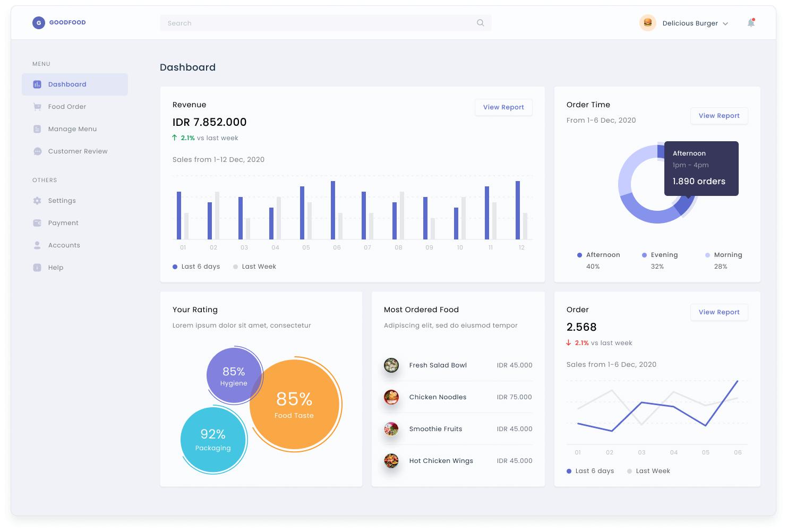787x532 pixels.
Task: Click the Delicious Burger account name
Action: click(x=690, y=23)
